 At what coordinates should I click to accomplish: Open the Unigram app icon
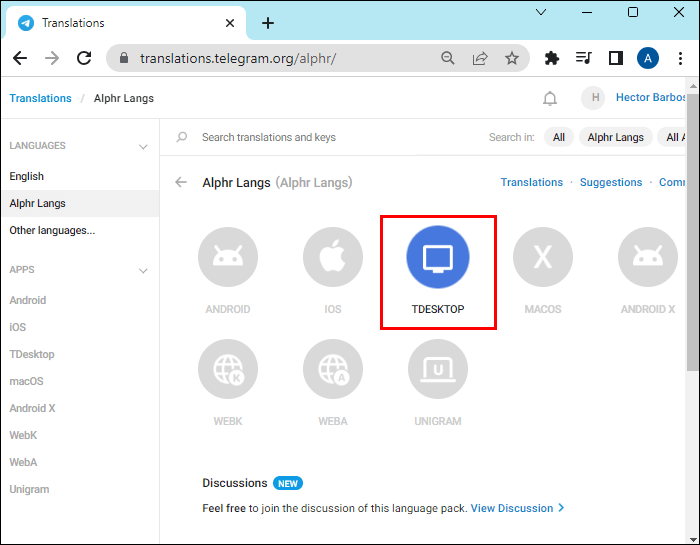coord(438,369)
